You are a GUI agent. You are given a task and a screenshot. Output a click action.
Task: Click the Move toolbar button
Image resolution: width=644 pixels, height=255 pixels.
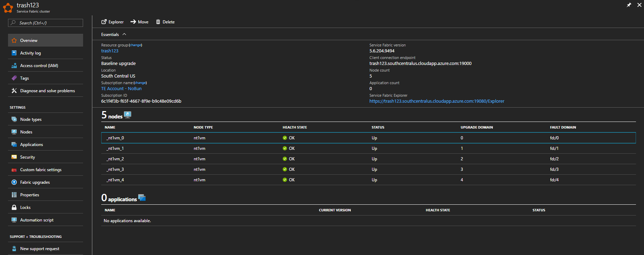[x=139, y=22]
